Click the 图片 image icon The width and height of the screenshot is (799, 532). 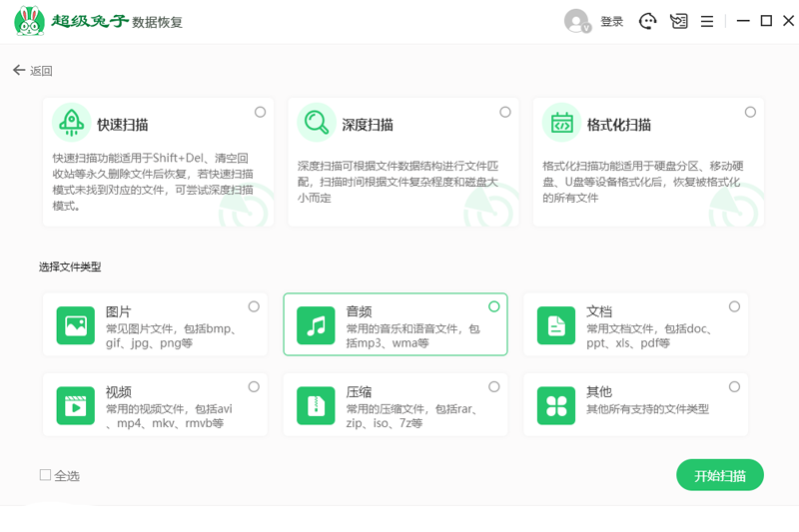click(x=76, y=325)
